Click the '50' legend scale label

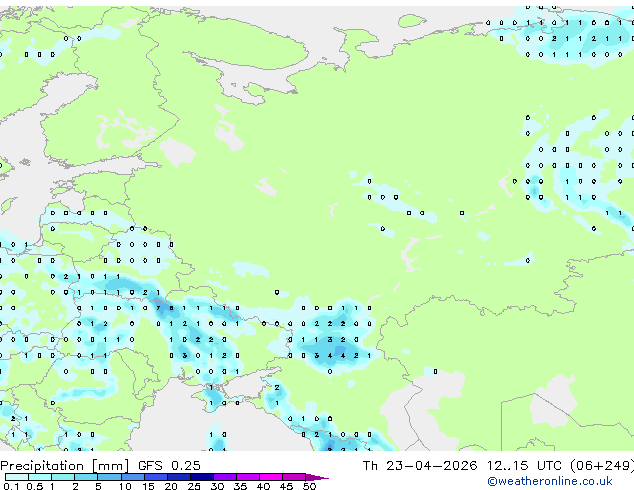click(309, 486)
